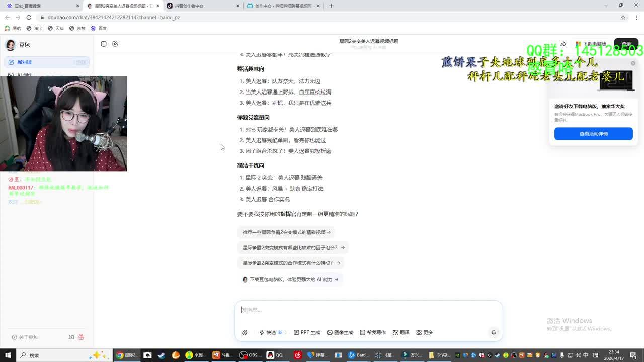Click suggestion about 因子组合 difficulty
The height and width of the screenshot is (362, 644).
tap(293, 247)
